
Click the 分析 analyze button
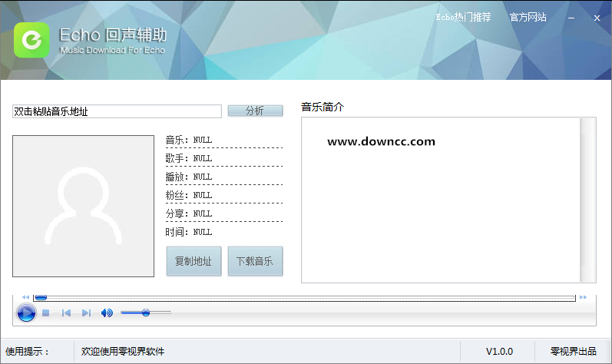tap(255, 111)
